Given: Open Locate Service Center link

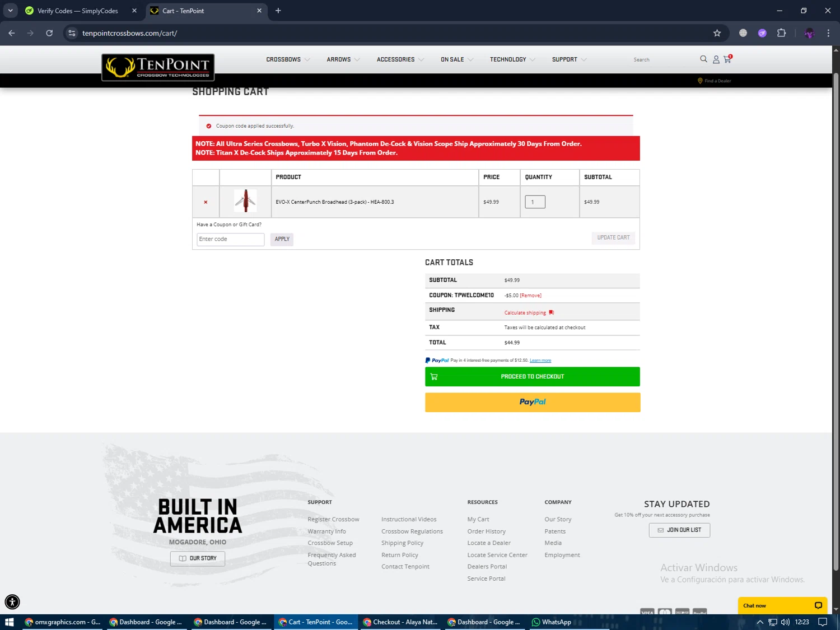Looking at the screenshot, I should (x=497, y=555).
